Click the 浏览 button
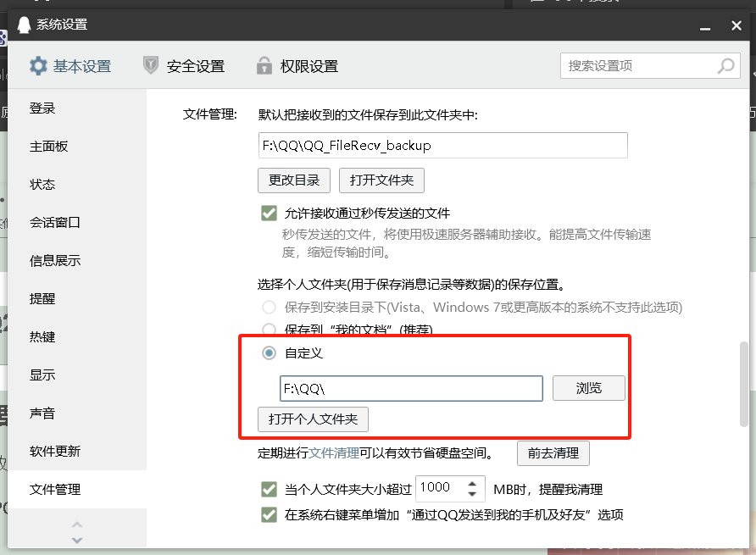The height and width of the screenshot is (555, 756). (x=589, y=388)
